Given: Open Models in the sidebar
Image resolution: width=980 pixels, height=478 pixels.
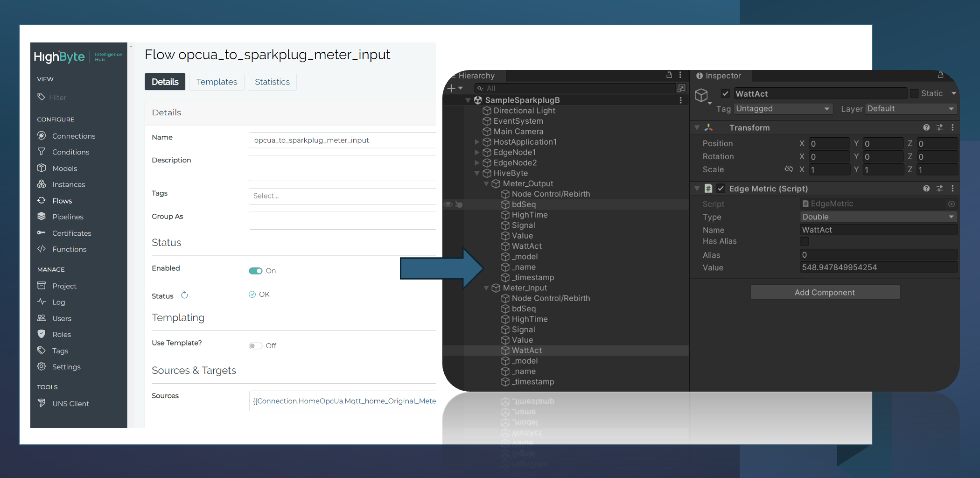Looking at the screenshot, I should 57,168.
